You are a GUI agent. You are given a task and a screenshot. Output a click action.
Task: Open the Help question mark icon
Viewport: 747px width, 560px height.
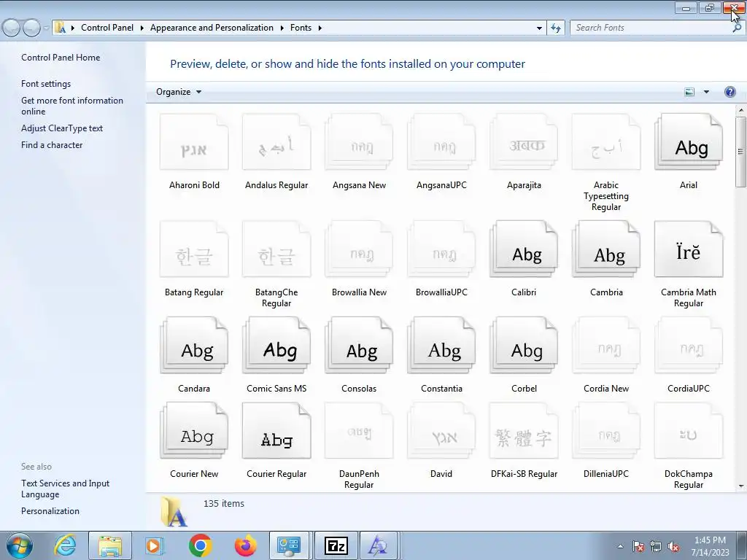[729, 92]
